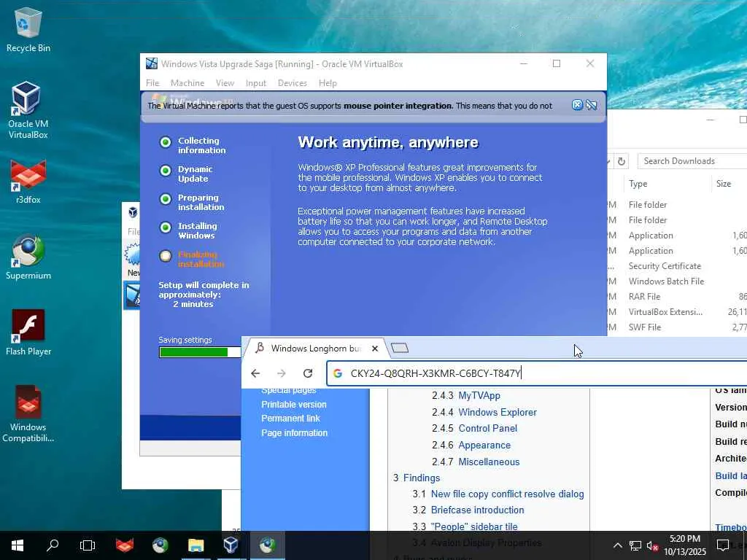
Task: Select the RAR File row
Action: (677, 297)
